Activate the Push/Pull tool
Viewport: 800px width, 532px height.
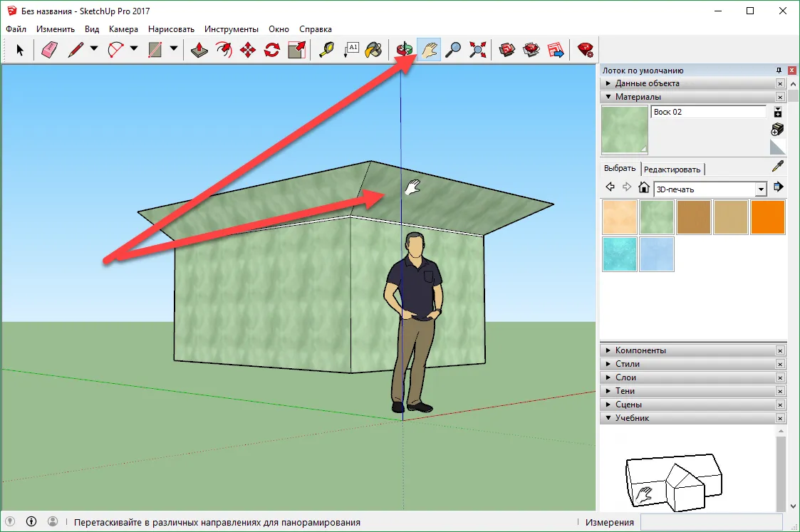pos(200,50)
